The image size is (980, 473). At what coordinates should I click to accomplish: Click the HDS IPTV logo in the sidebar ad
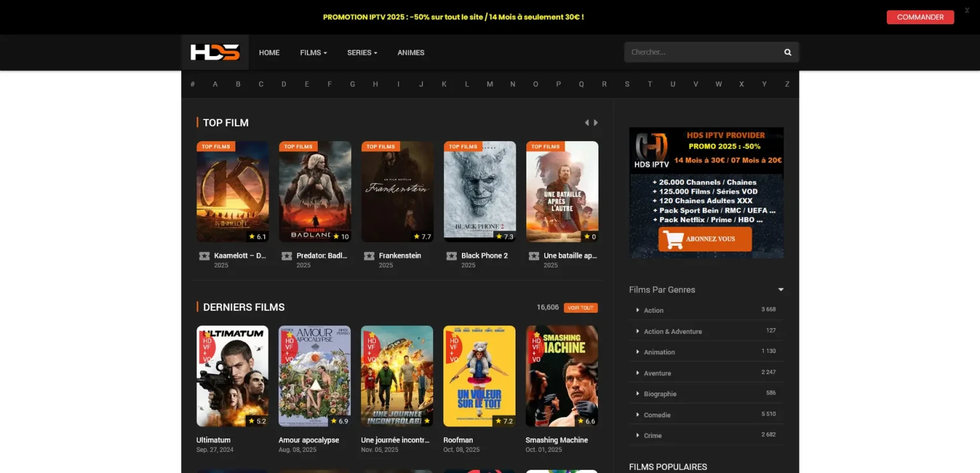[x=651, y=151]
